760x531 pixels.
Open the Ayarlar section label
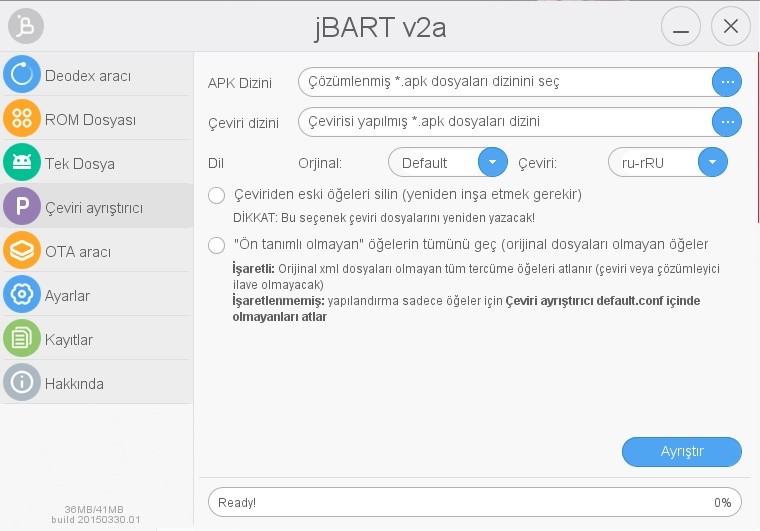67,296
